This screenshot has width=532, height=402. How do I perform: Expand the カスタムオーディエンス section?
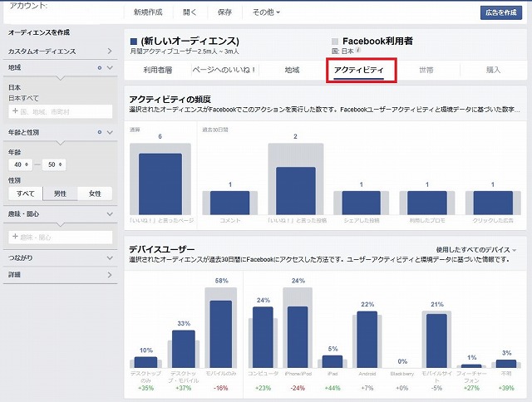click(61, 51)
